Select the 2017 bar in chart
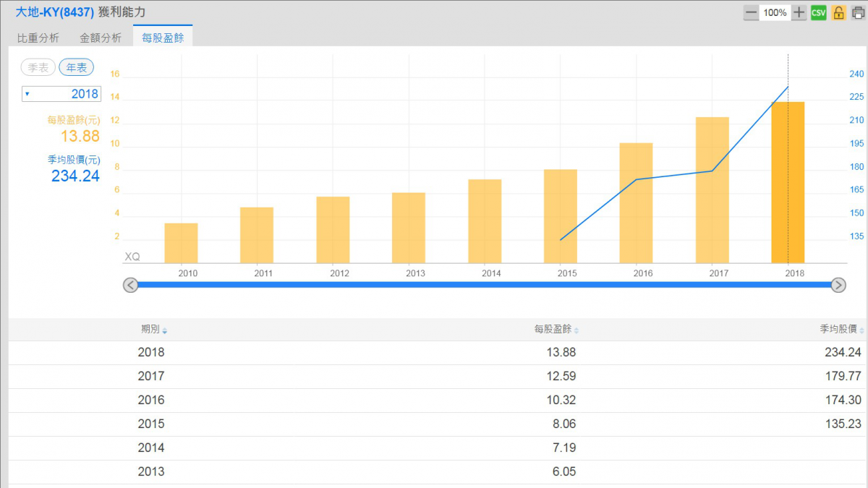868x488 pixels. (712, 190)
